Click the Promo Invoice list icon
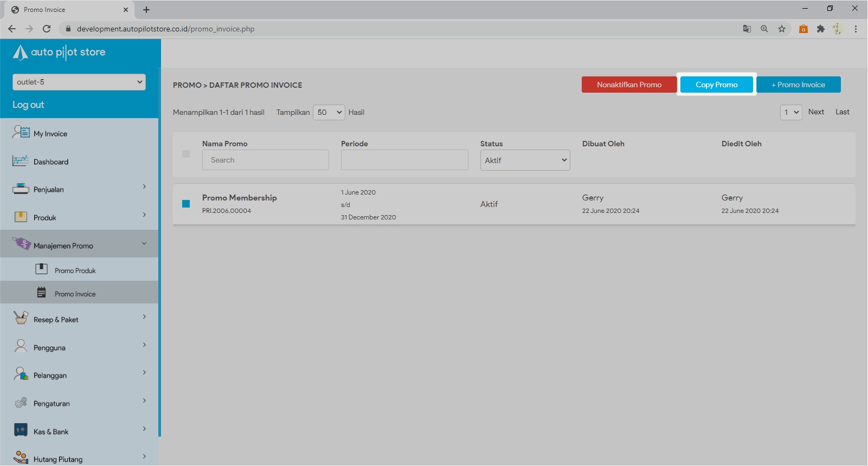 (x=41, y=293)
